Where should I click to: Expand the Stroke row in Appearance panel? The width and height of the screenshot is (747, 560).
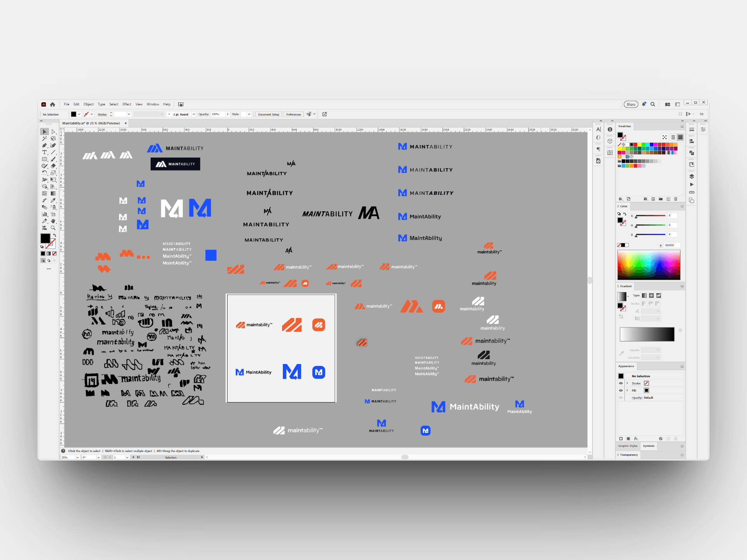pos(627,383)
